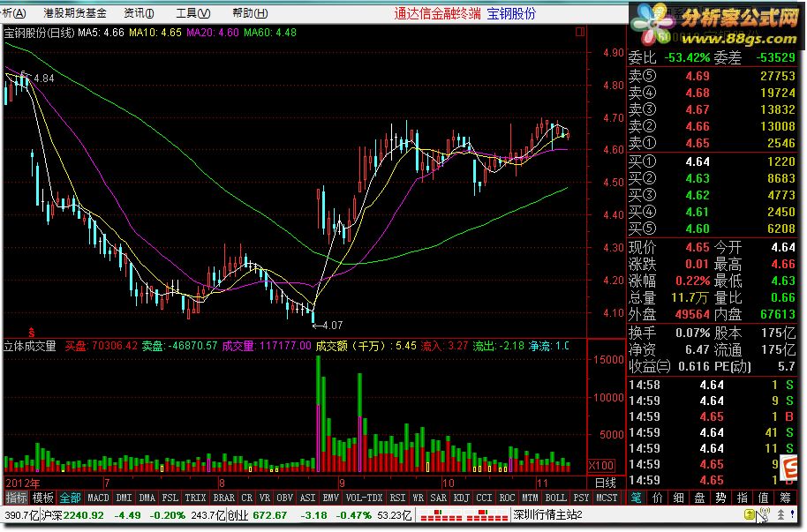Select the 筹 tab in quote panel

(x=785, y=498)
